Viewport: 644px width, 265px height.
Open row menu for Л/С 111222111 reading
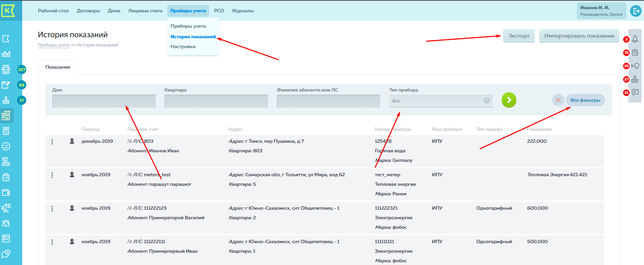point(52,242)
